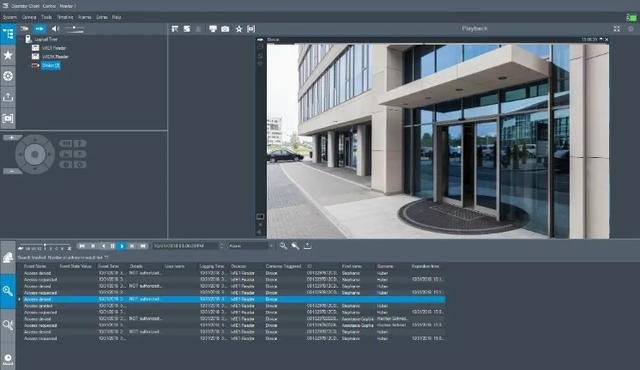Click the playback date and time field
This screenshot has height=370, width=640.
[x=185, y=246]
